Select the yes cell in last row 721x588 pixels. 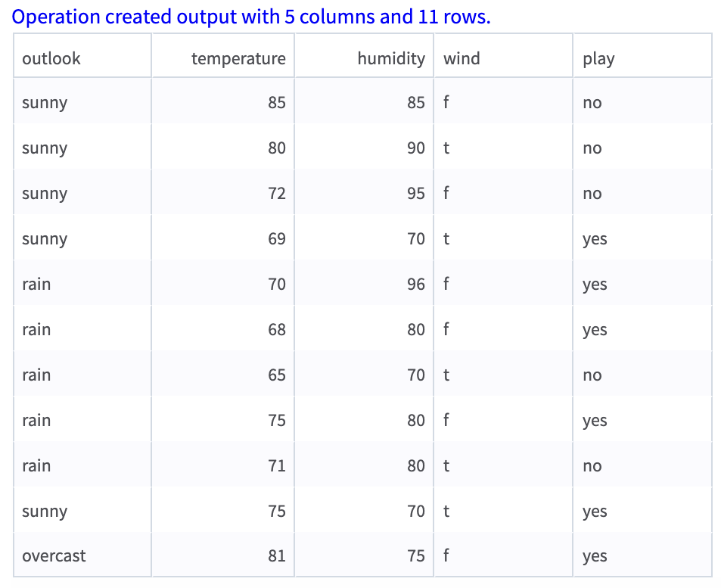click(595, 555)
